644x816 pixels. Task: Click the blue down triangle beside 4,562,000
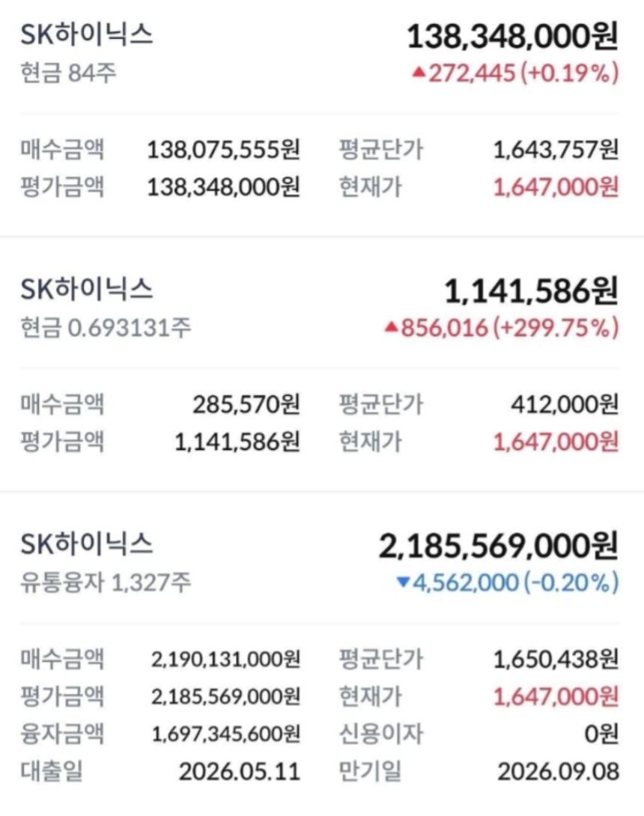[404, 582]
